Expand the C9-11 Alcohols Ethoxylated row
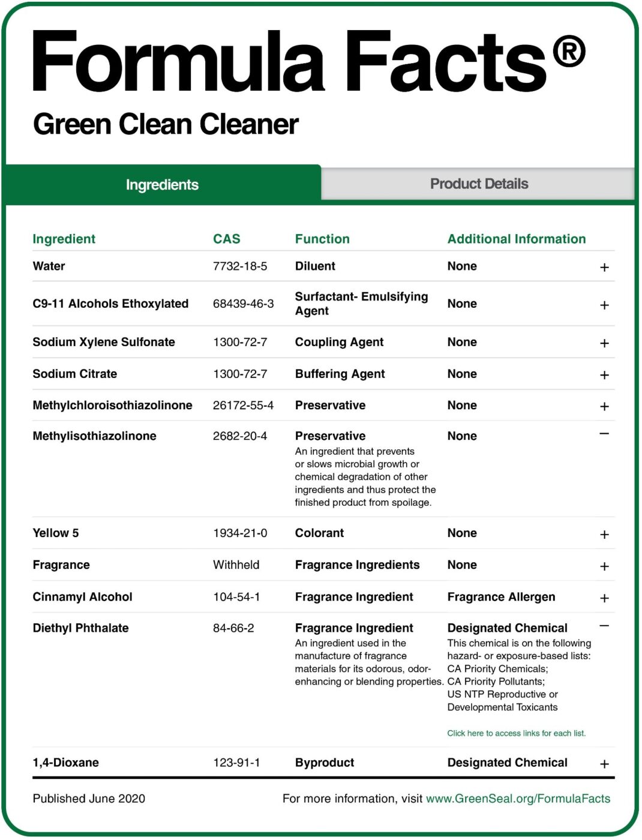 pos(604,305)
